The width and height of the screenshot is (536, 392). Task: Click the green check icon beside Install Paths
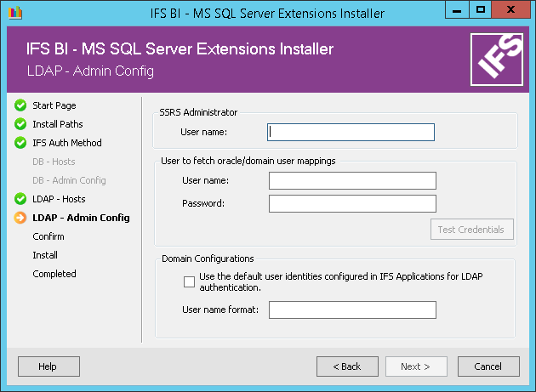pos(20,124)
